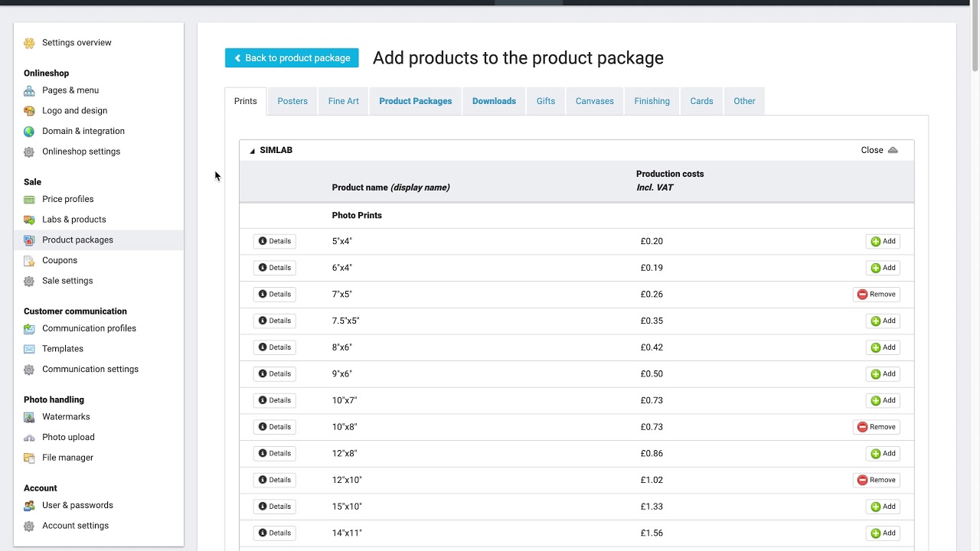Show details for 7"x5" print

click(x=275, y=295)
